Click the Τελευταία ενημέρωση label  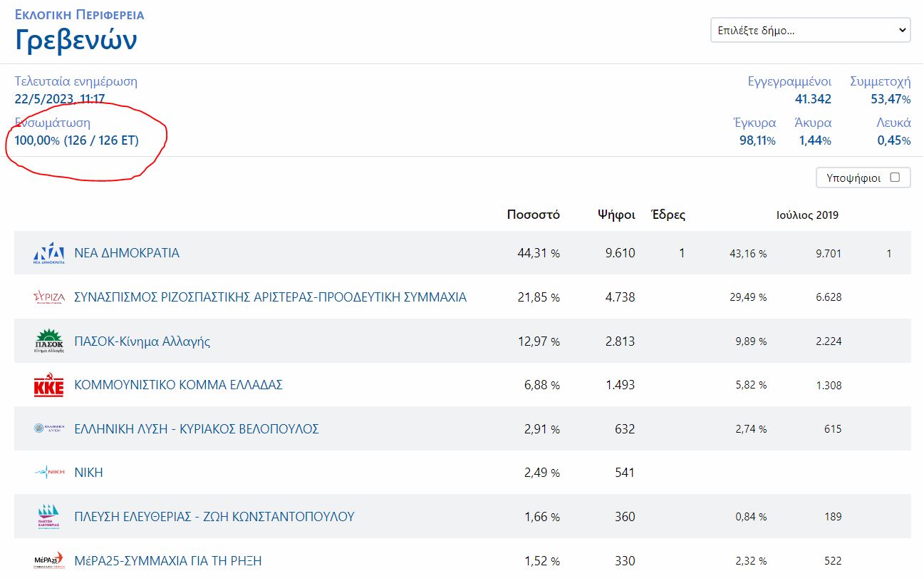76,81
